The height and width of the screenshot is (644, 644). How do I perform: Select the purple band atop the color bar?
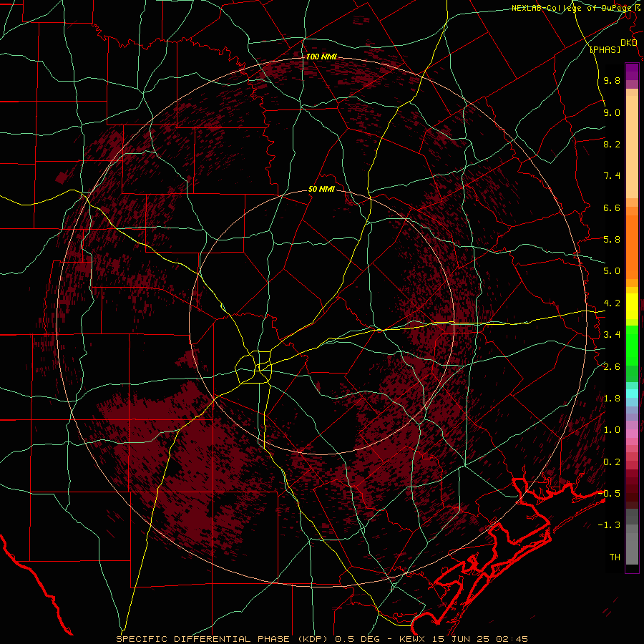click(632, 72)
